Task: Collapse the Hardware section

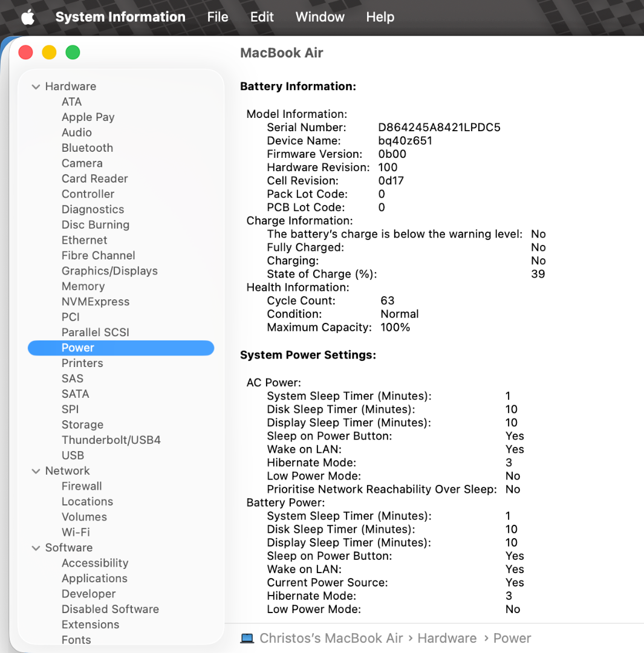Action: point(36,86)
